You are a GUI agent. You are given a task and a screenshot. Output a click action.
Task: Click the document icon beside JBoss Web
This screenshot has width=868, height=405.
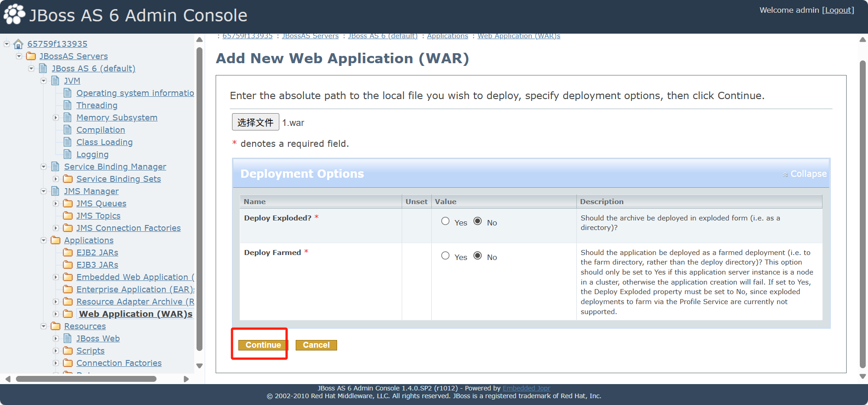pos(67,338)
